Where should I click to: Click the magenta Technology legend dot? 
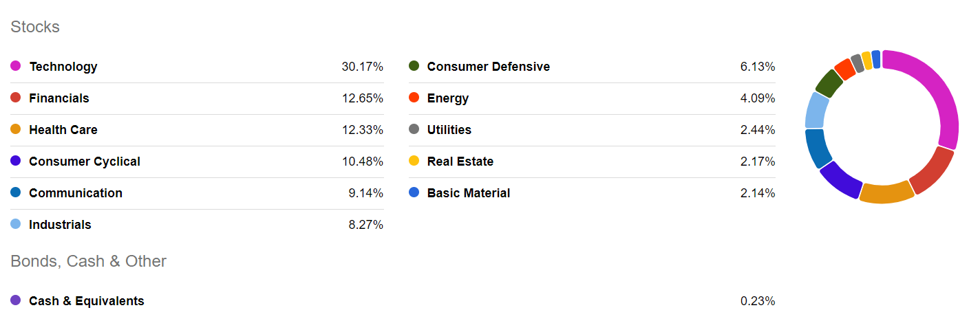click(16, 66)
